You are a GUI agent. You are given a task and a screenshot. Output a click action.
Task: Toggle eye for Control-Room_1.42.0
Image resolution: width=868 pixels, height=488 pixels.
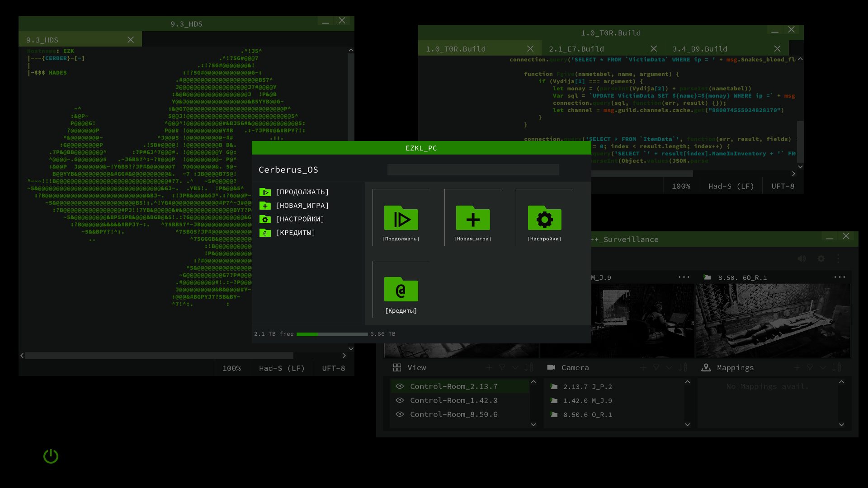point(400,400)
